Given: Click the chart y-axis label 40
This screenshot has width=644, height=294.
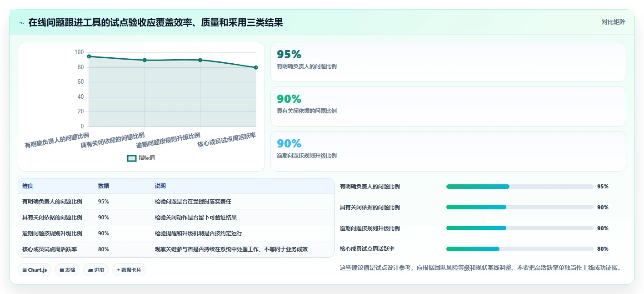Looking at the screenshot, I should pyautogui.click(x=80, y=96).
